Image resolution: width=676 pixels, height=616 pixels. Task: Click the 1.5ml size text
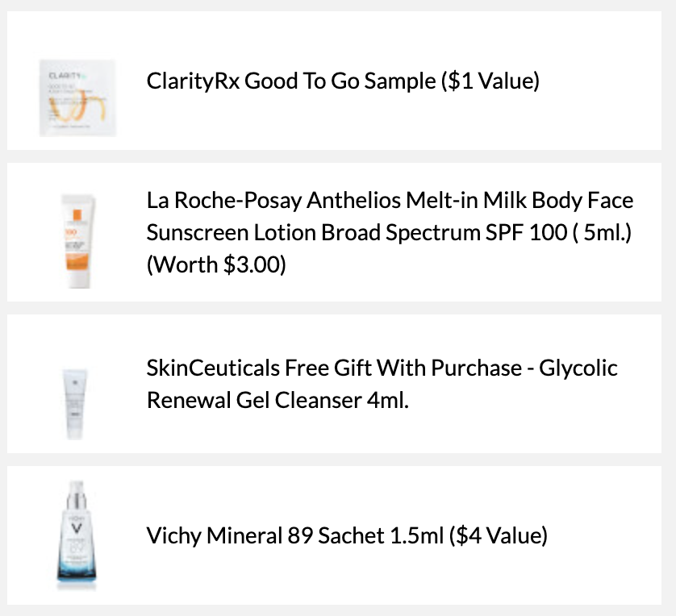[416, 535]
